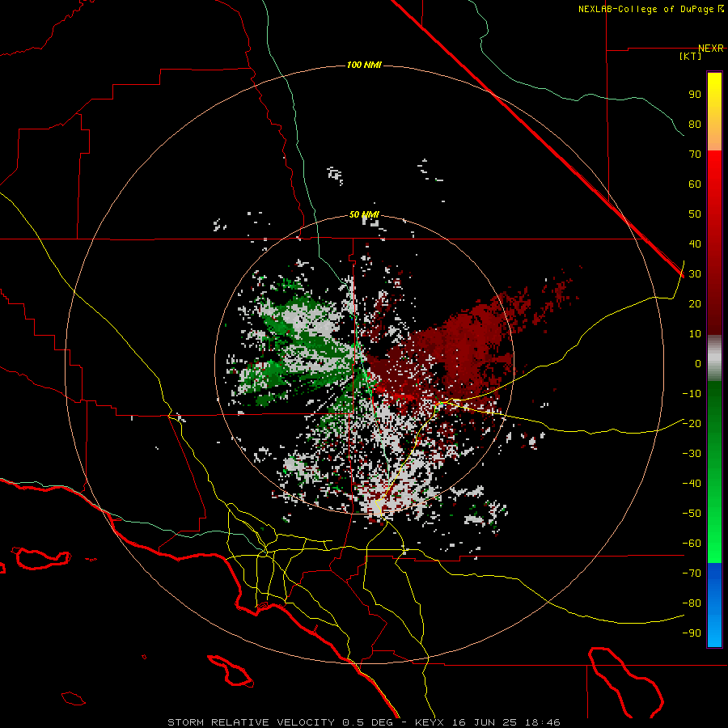Click the 16 JUN 25 date text
Image resolution: width=728 pixels, height=728 pixels.
click(x=485, y=722)
